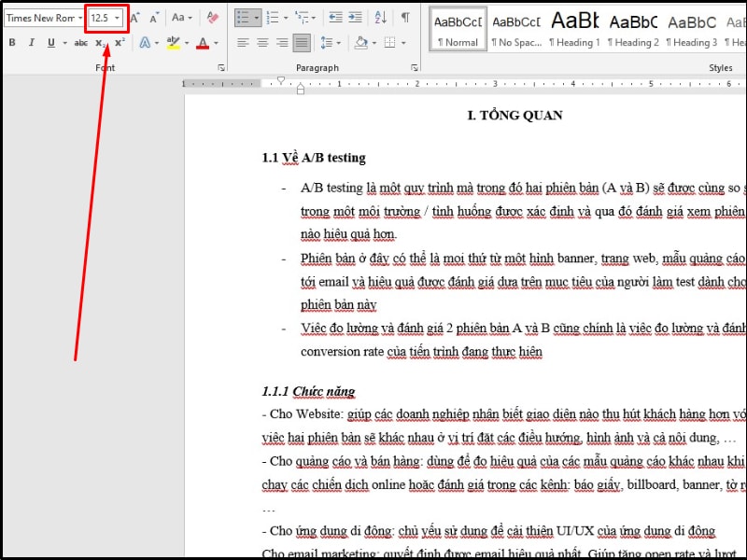This screenshot has width=747, height=560.
Task: Apply paragraph Shading fill
Action: tap(361, 43)
